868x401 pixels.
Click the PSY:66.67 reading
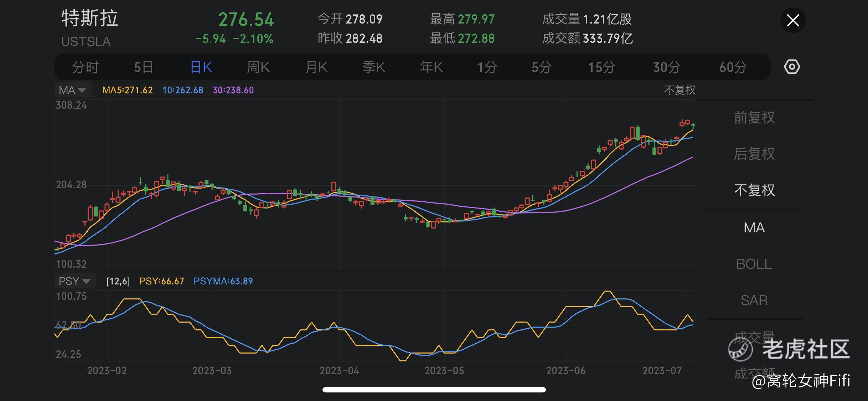(162, 281)
